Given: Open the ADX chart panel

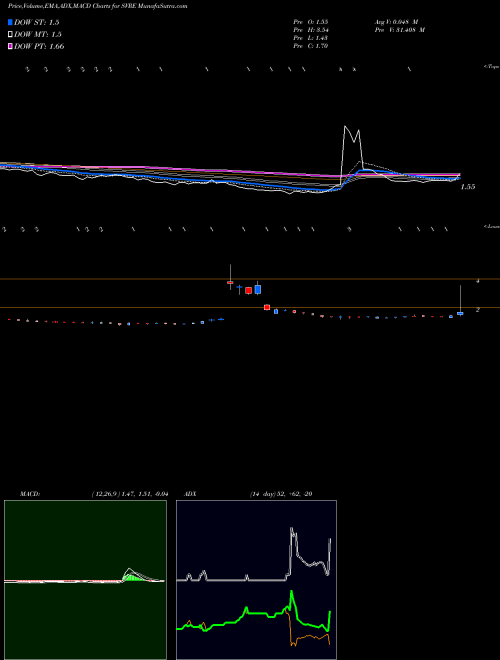Looking at the screenshot, I should [x=256, y=580].
